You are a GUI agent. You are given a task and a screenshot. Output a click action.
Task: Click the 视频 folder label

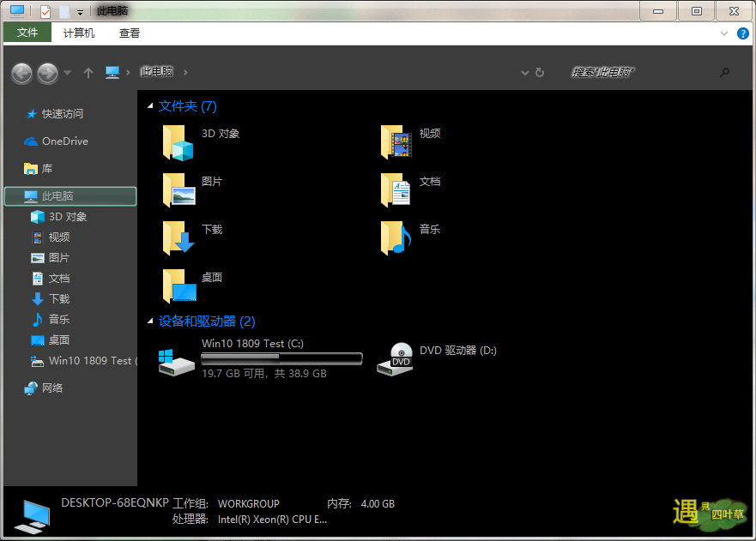pos(430,134)
